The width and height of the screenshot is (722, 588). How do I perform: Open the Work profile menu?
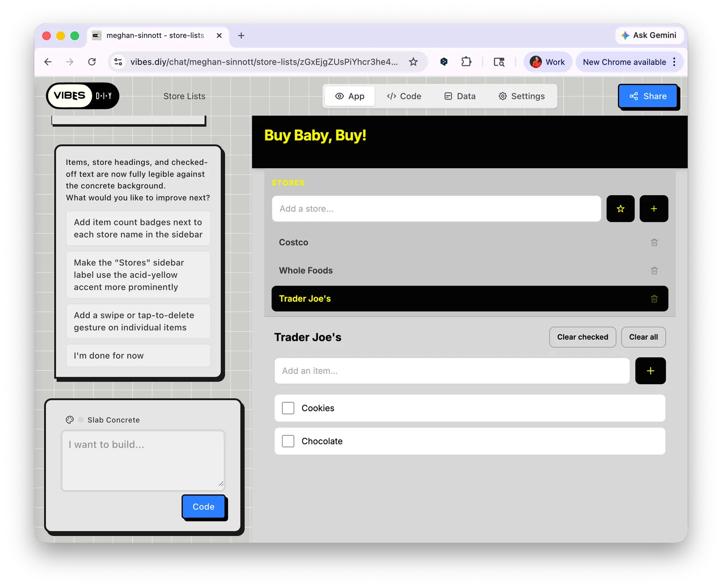[x=547, y=62]
